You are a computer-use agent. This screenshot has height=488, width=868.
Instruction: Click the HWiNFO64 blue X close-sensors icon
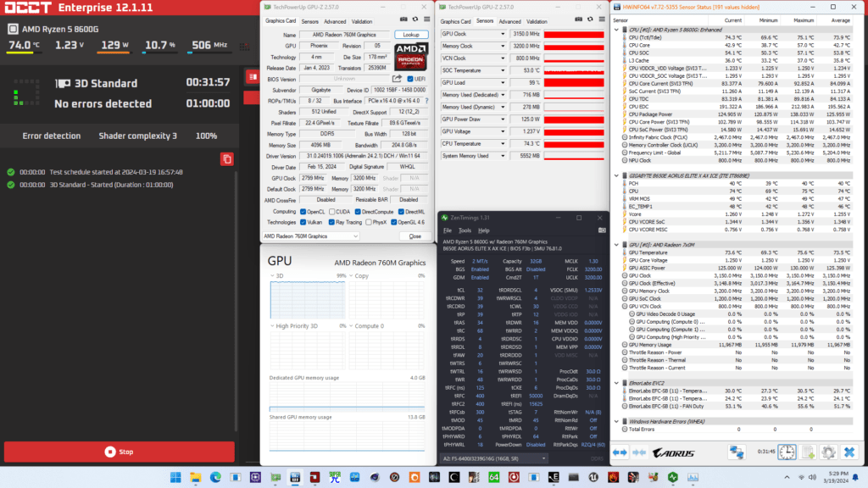tap(849, 452)
